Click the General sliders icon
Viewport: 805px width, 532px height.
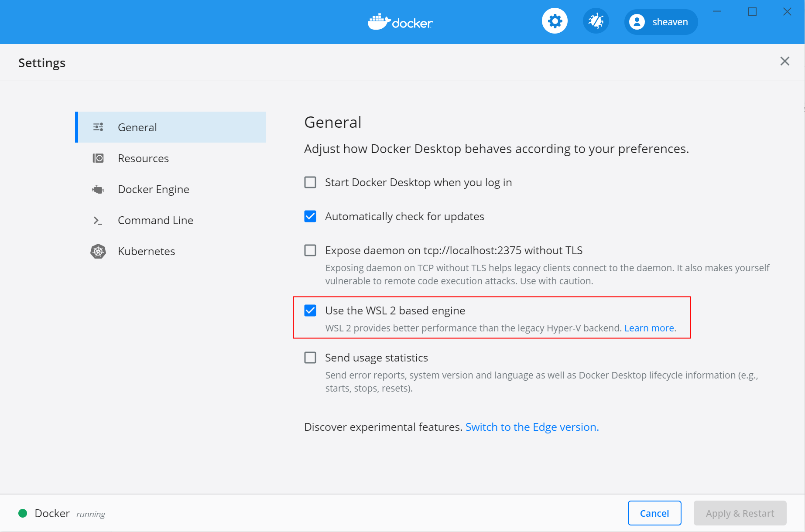(x=98, y=127)
